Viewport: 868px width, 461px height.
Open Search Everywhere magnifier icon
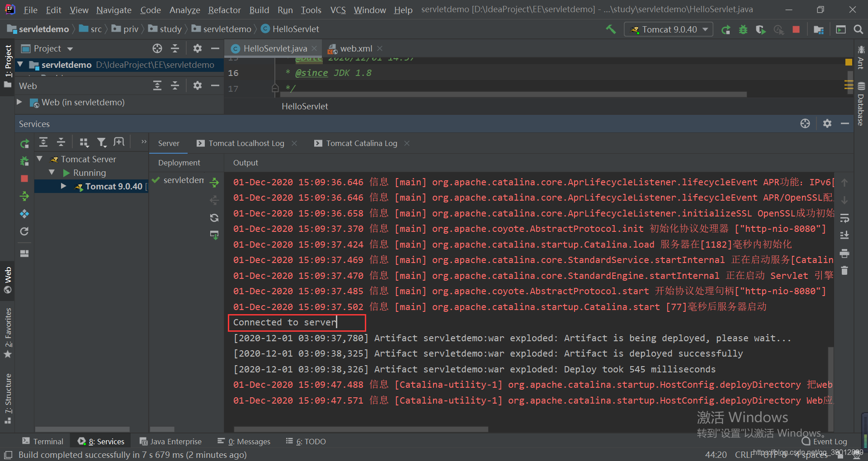click(858, 29)
